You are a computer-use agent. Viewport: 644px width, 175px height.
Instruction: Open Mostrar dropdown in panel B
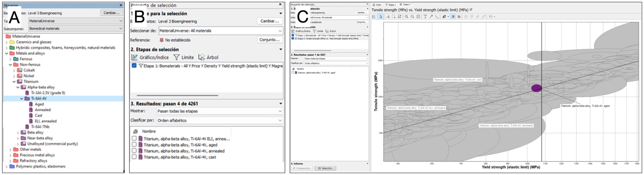pyautogui.click(x=220, y=111)
